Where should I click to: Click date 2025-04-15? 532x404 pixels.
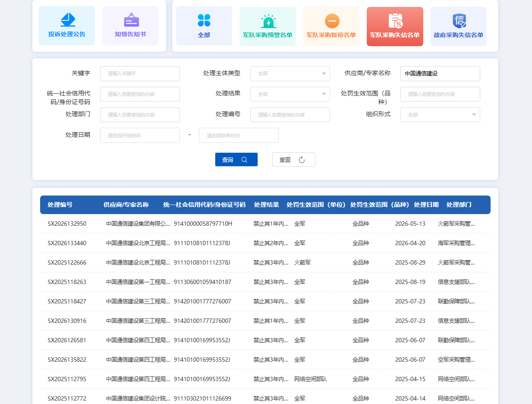[x=410, y=379]
